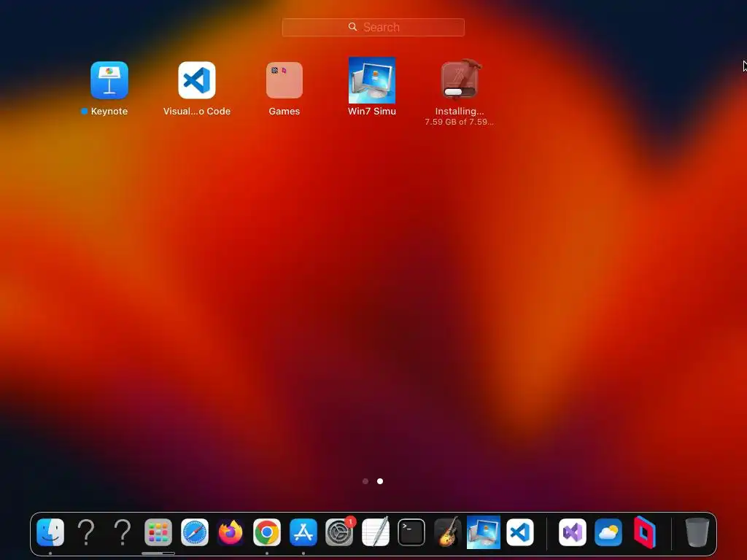The height and width of the screenshot is (560, 747).
Task: Open the red-blue cube app in Dock
Action: pos(645,532)
